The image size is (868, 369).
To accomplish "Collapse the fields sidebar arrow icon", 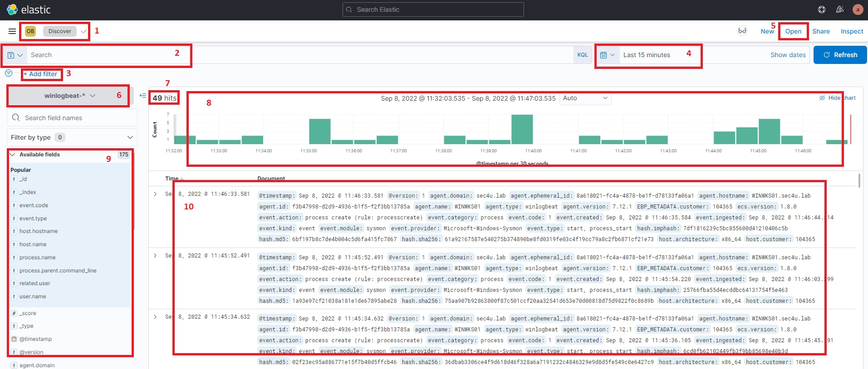I will coord(142,96).
